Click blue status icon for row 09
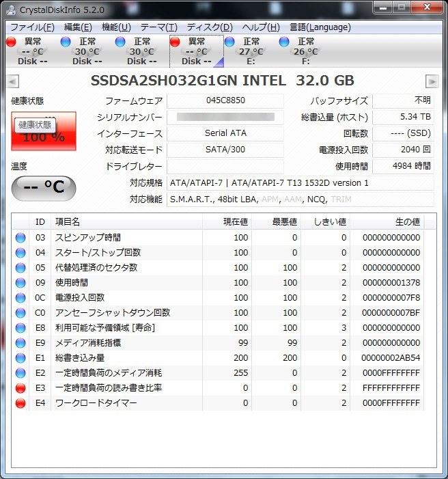 pyautogui.click(x=20, y=283)
